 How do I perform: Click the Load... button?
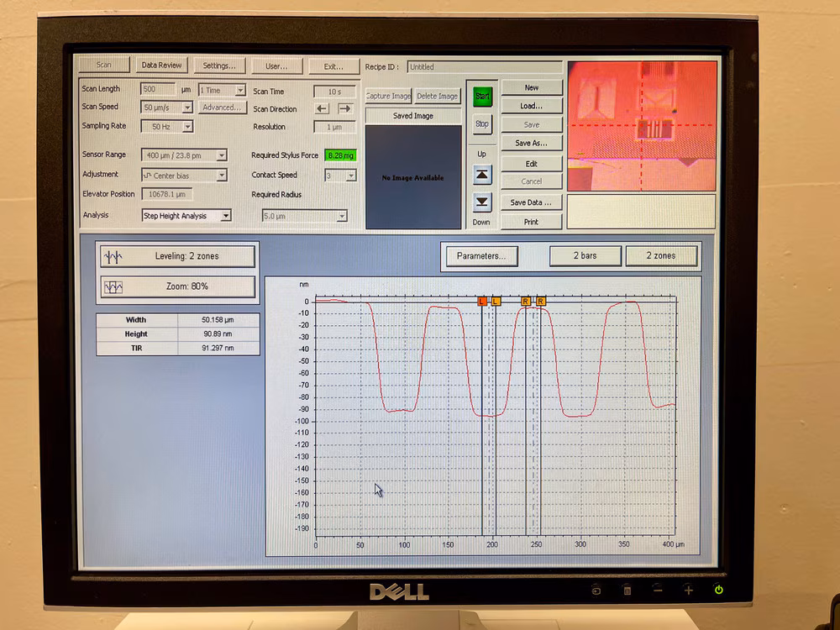pos(532,106)
